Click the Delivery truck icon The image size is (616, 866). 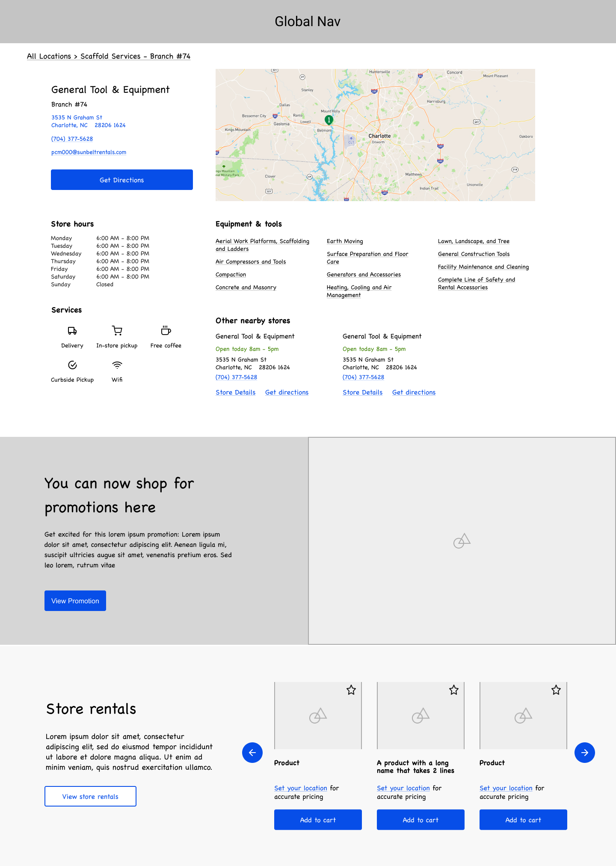[x=72, y=331]
